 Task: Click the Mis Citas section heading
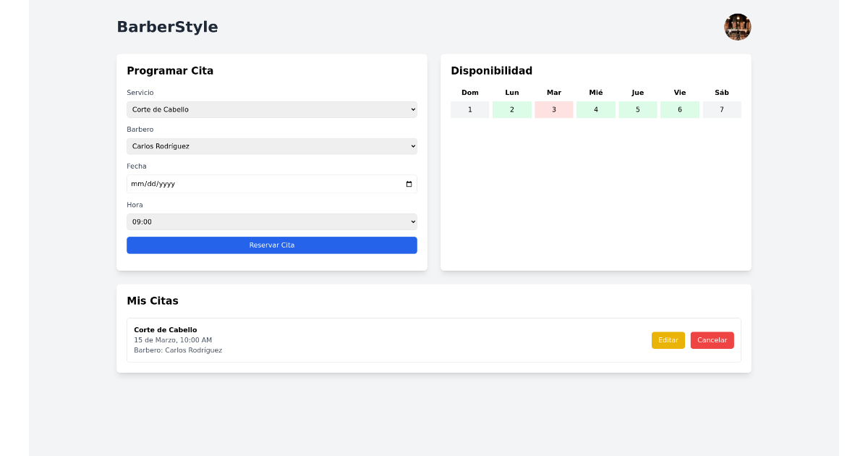(x=153, y=301)
